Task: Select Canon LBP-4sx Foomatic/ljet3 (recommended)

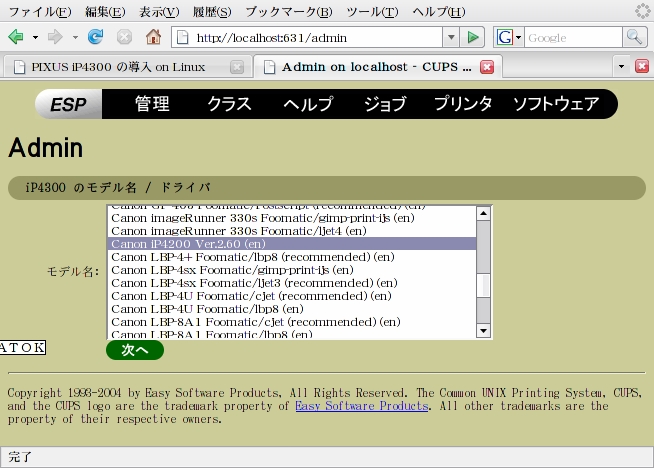Action: [292, 283]
